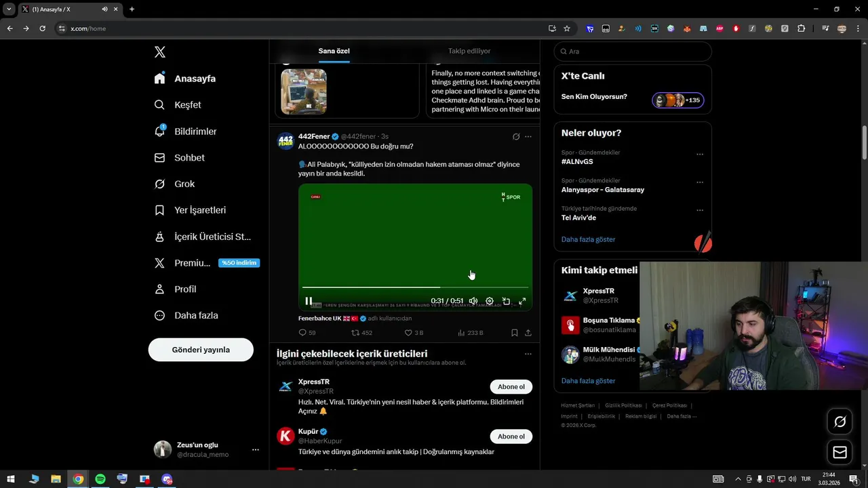The height and width of the screenshot is (488, 868).
Task: Open tab search dropdown arrow
Action: (9, 9)
